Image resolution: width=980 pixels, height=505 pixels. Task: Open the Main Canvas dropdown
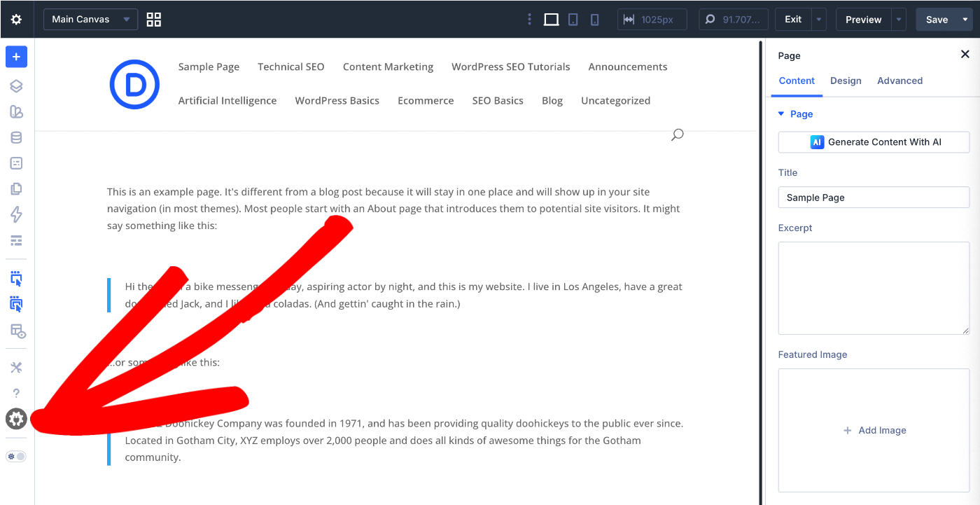pyautogui.click(x=90, y=20)
